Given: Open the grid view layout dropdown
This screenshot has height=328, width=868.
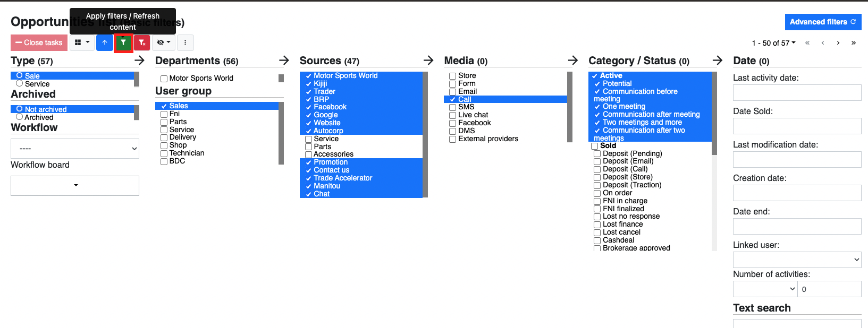Looking at the screenshot, I should 82,42.
